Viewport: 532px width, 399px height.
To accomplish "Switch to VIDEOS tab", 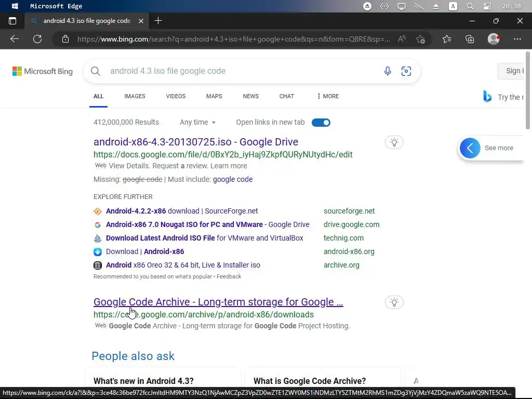I will [x=176, y=96].
